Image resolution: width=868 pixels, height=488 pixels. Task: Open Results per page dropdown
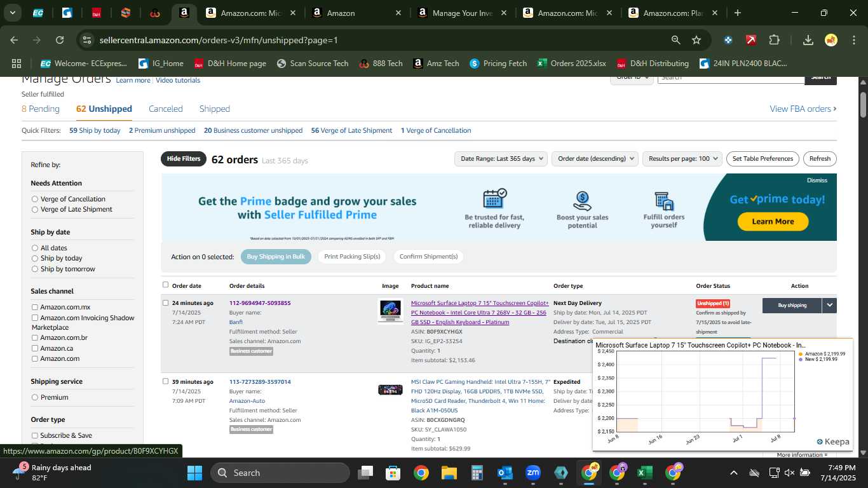682,159
